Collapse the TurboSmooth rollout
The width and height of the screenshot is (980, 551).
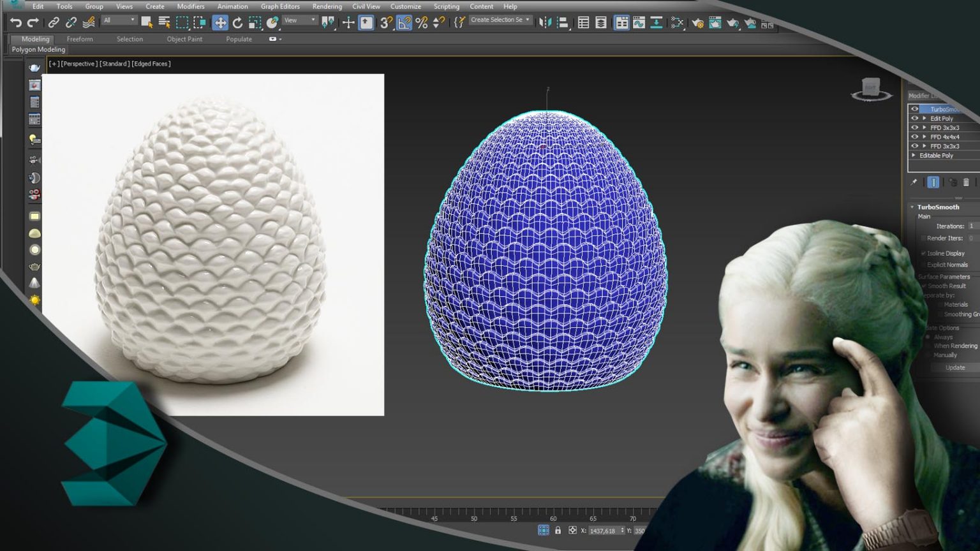point(912,207)
